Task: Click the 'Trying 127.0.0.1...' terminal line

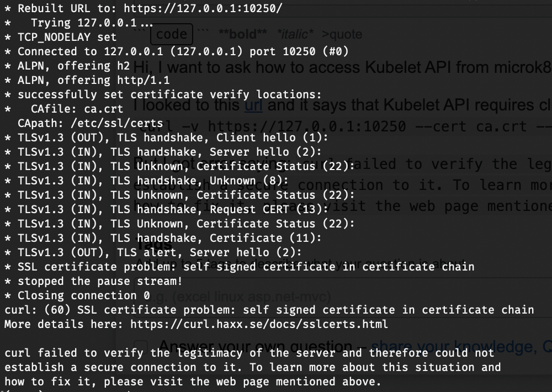Action: pyautogui.click(x=79, y=23)
